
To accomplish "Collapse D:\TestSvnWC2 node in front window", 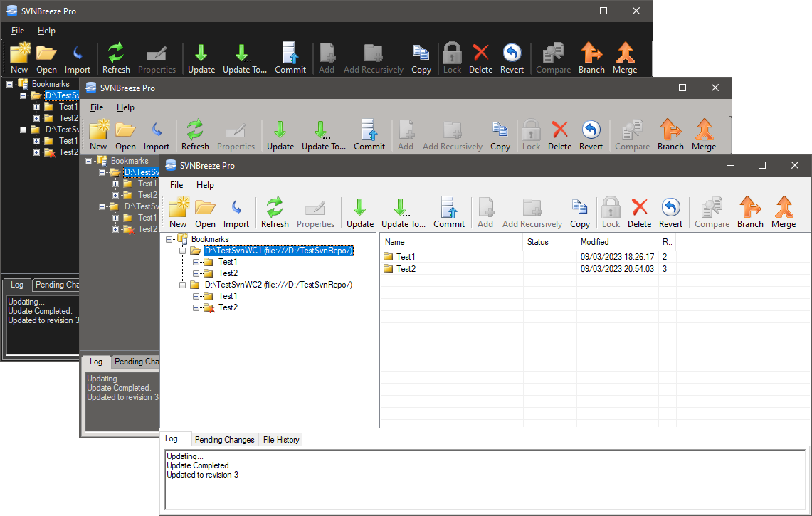I will coord(182,285).
